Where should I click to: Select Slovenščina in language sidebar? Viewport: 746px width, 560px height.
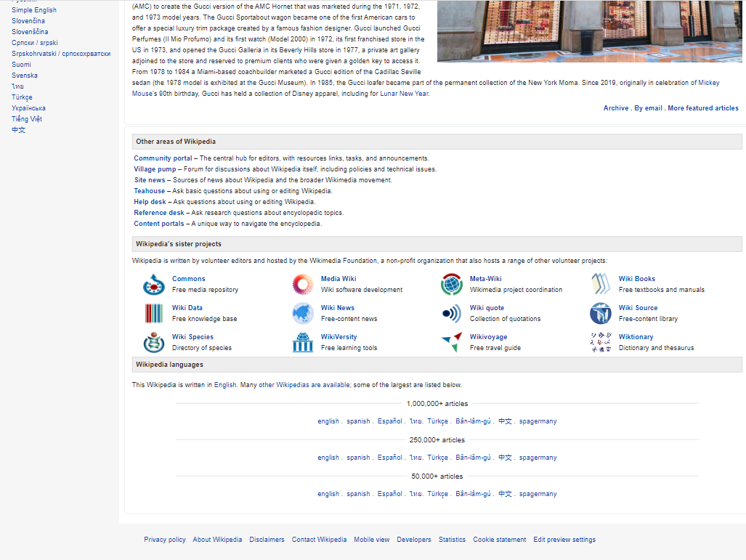pos(30,32)
